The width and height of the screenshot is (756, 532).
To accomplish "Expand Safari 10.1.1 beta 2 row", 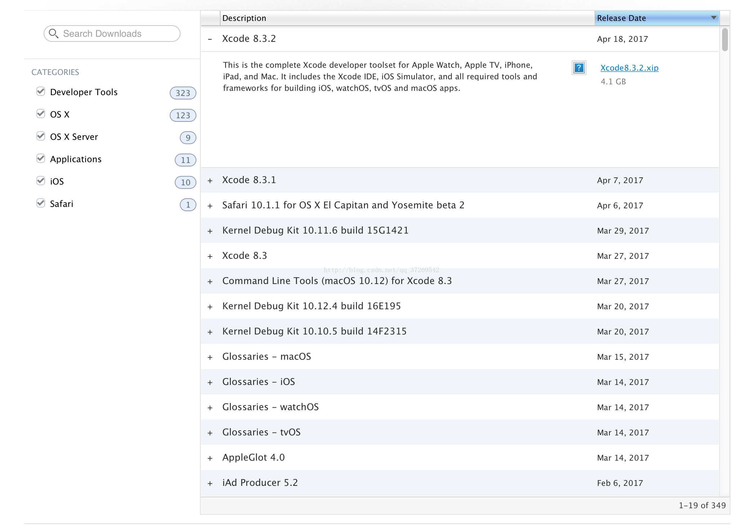I will point(210,206).
